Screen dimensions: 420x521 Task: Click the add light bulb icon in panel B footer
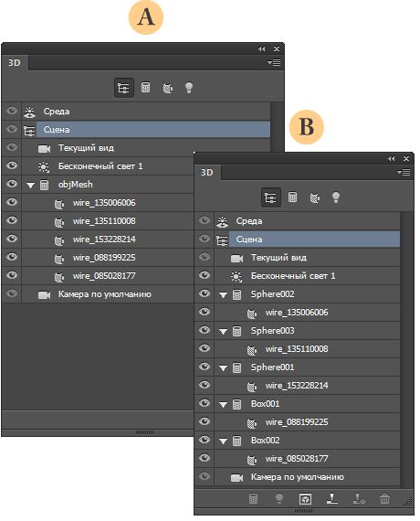(279, 499)
